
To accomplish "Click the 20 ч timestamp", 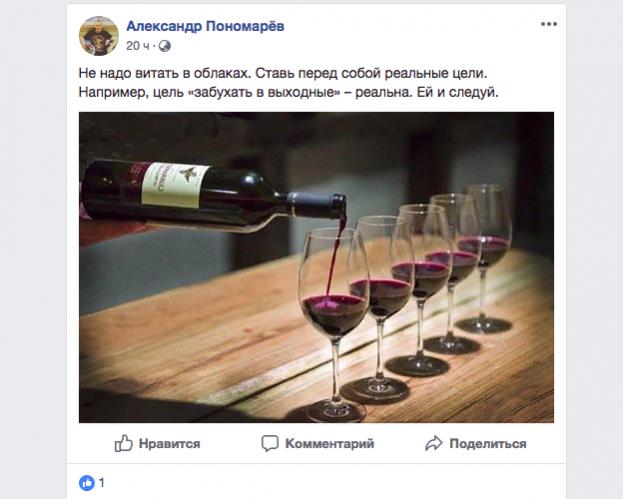I will click(138, 46).
